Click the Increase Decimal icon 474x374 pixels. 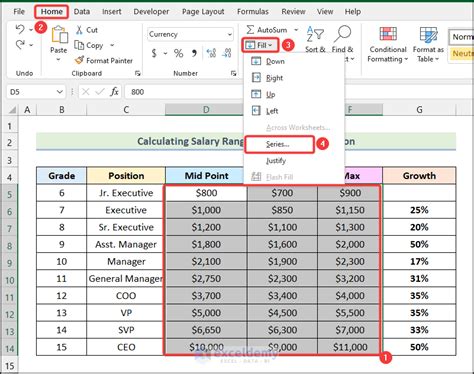pyautogui.click(x=211, y=53)
